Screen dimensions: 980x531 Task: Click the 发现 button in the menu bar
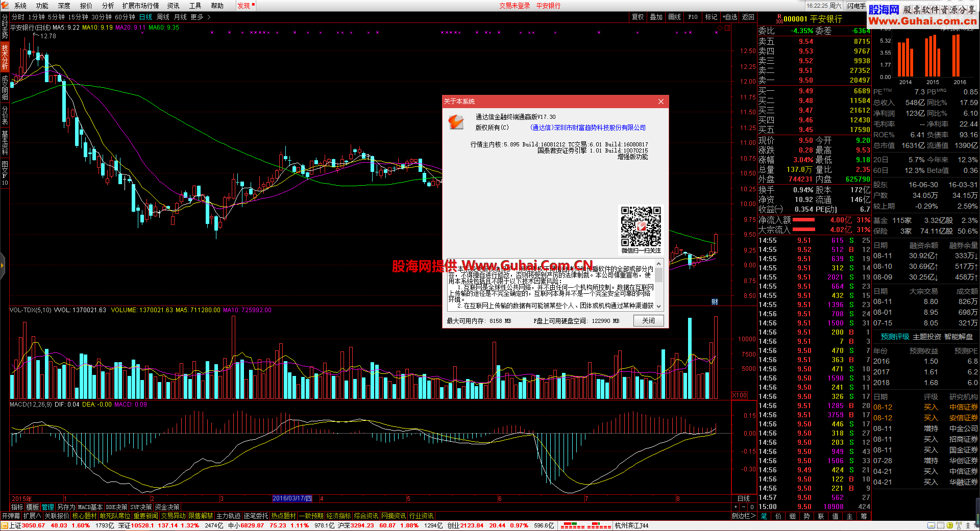[245, 6]
